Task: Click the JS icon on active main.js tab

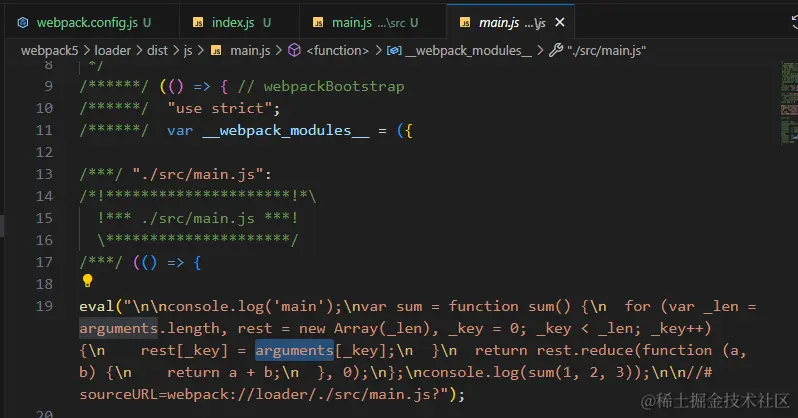Action: (x=465, y=22)
